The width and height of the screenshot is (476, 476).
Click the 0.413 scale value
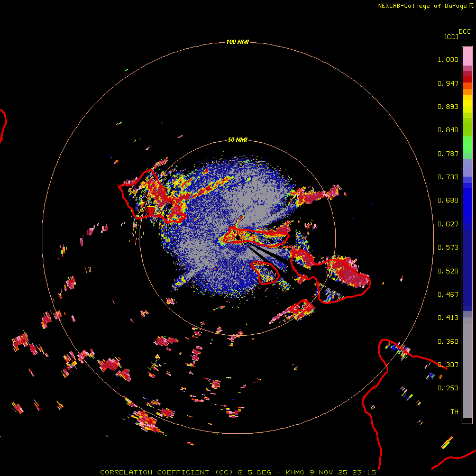click(x=448, y=318)
